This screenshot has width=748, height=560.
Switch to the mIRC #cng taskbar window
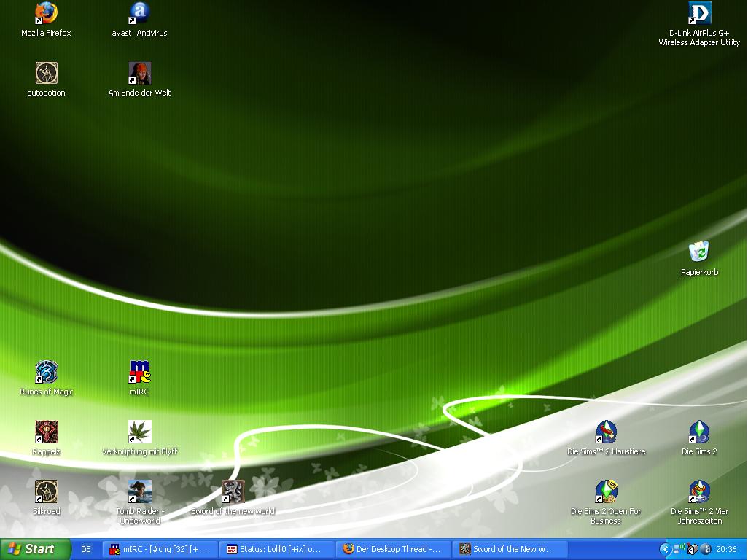tap(159, 549)
